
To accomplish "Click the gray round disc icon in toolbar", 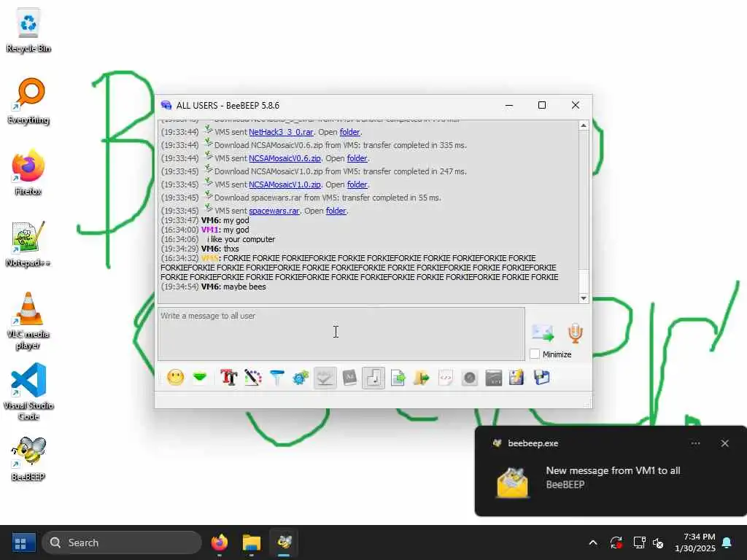I will tap(470, 378).
